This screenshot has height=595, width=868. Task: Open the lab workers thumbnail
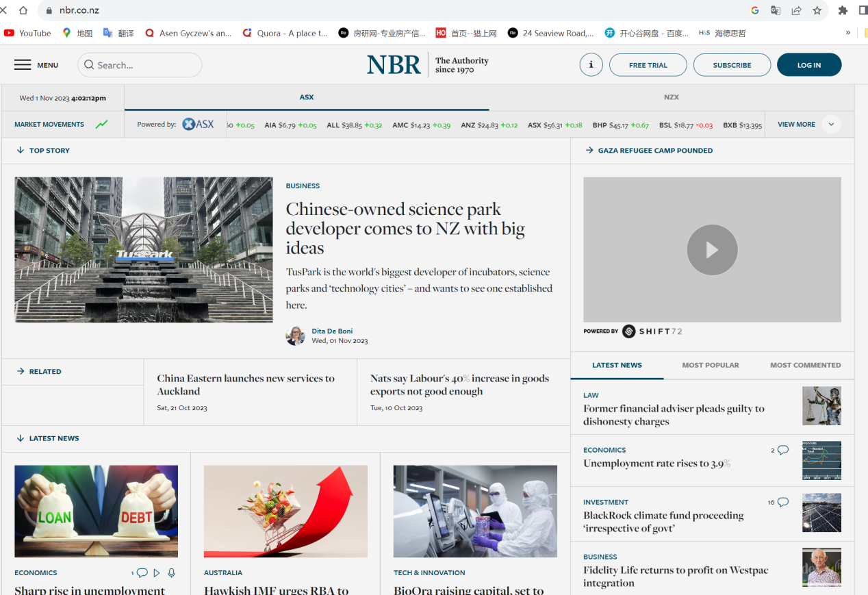click(475, 511)
